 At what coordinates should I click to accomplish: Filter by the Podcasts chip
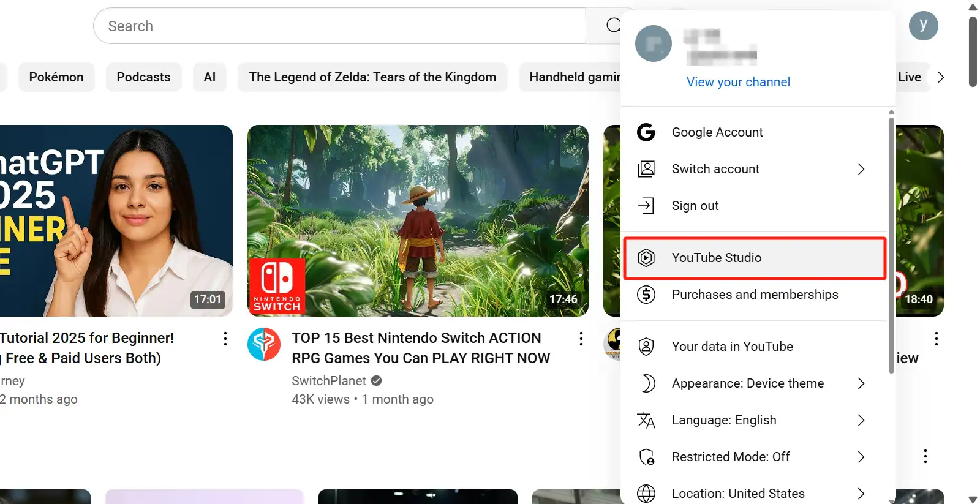pos(143,77)
